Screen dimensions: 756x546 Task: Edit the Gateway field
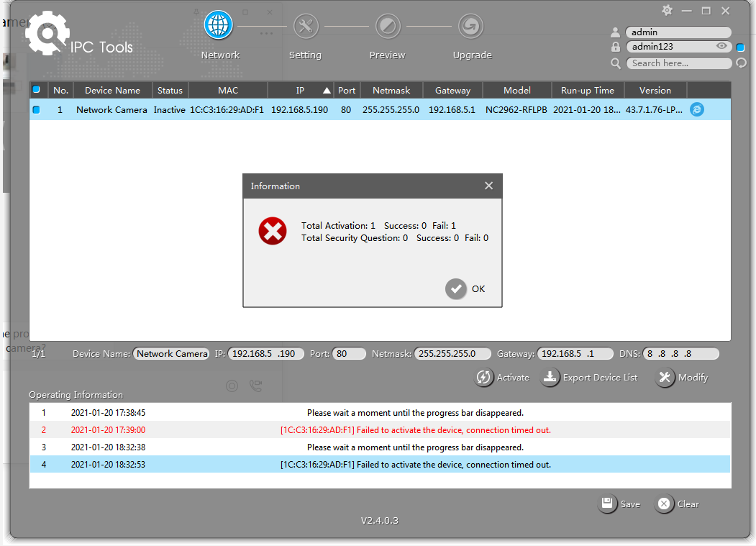[575, 353]
